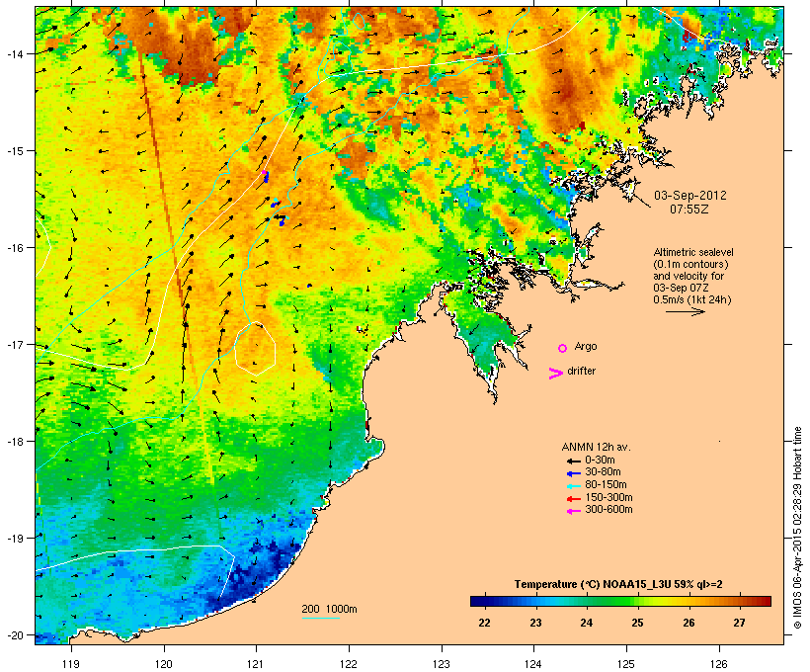This screenshot has height=672, width=810.
Task: Click the 0.5m/s velocity scale arrow
Action: pyautogui.click(x=685, y=311)
